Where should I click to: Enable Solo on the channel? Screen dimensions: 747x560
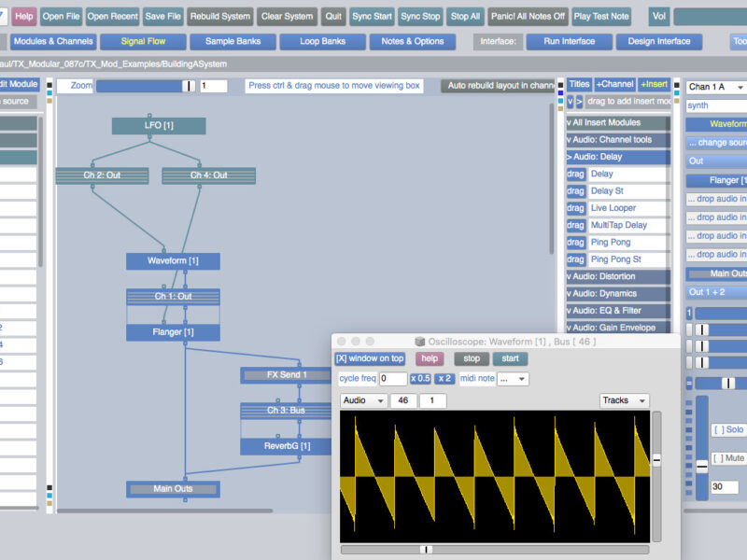tap(728, 429)
